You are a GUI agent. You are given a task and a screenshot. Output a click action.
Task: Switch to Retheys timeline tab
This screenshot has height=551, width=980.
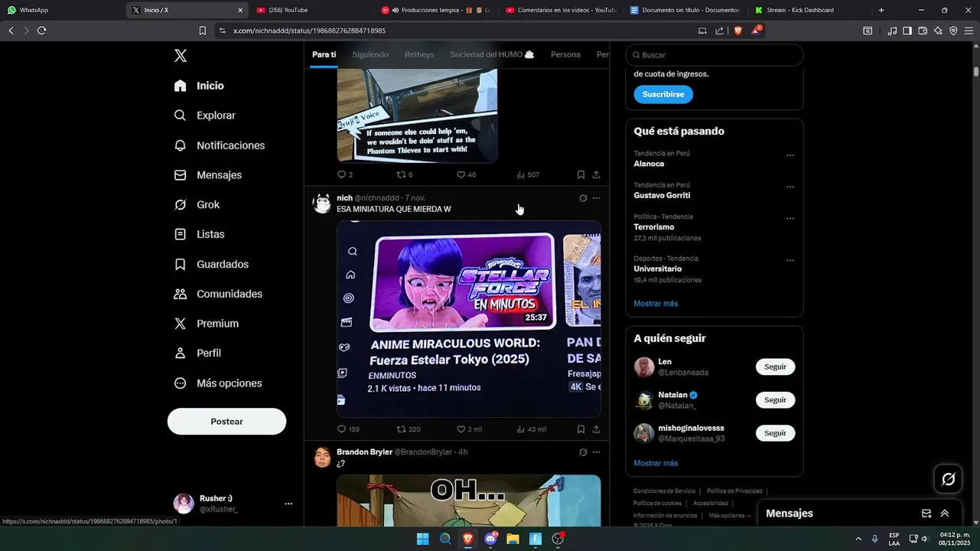pos(419,54)
